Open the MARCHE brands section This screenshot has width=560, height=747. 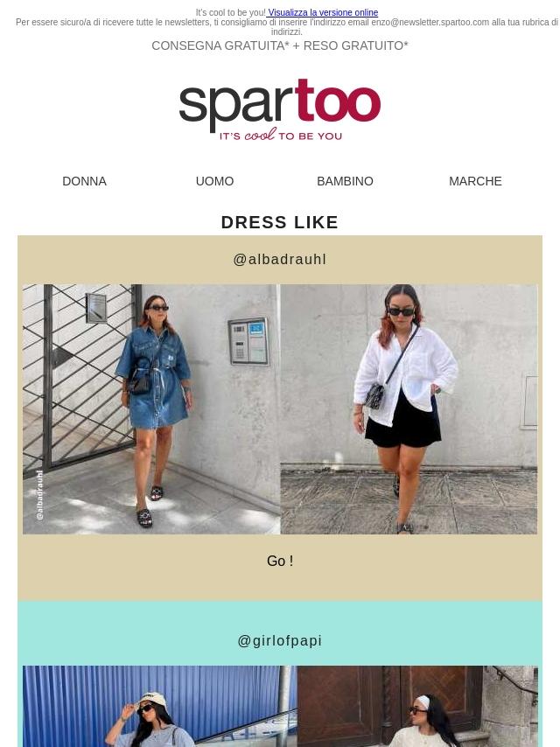click(475, 181)
